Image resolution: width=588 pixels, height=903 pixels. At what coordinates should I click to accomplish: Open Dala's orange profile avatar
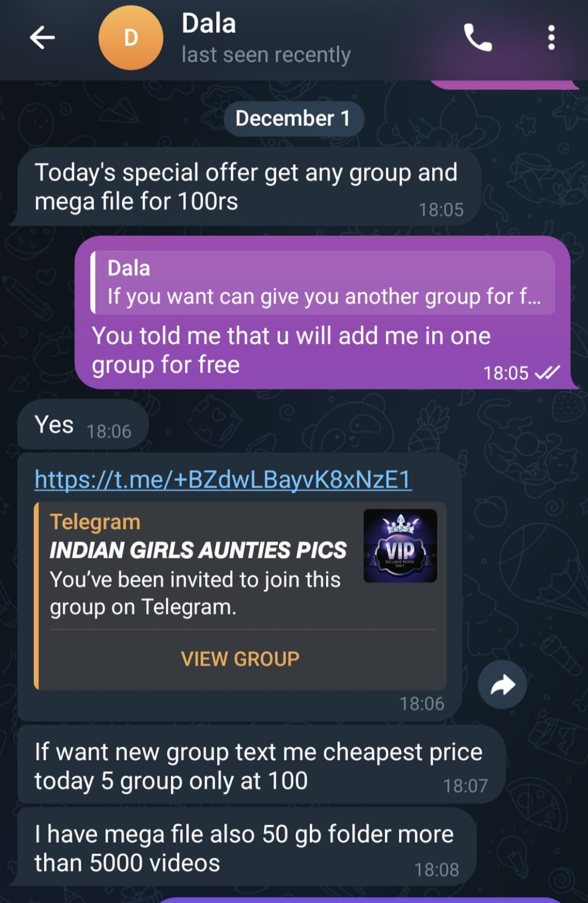(x=131, y=38)
